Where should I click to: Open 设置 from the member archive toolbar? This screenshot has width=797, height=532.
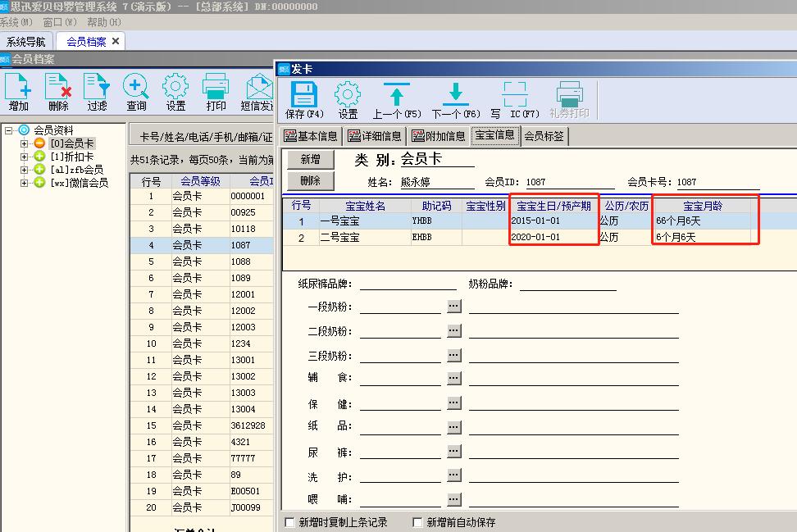[x=175, y=92]
